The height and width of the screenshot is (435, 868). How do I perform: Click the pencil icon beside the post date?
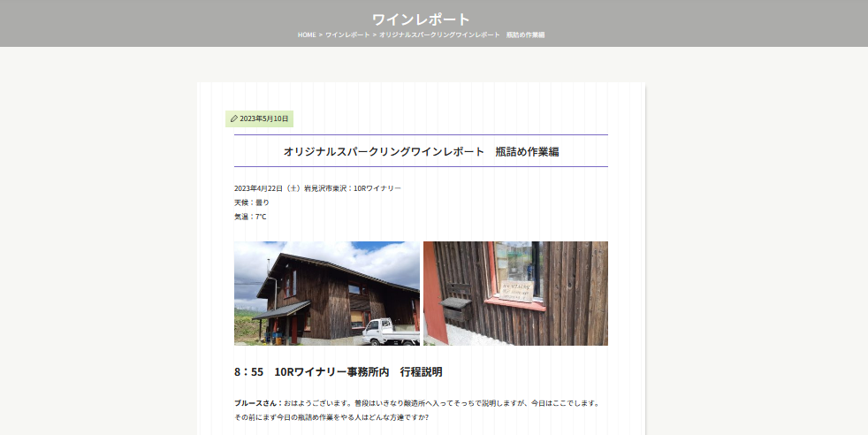[233, 118]
